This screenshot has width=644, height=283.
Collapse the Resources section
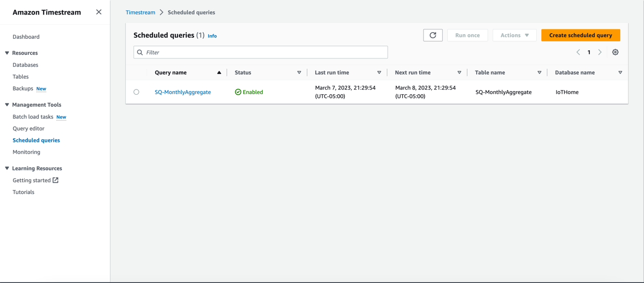pos(7,53)
